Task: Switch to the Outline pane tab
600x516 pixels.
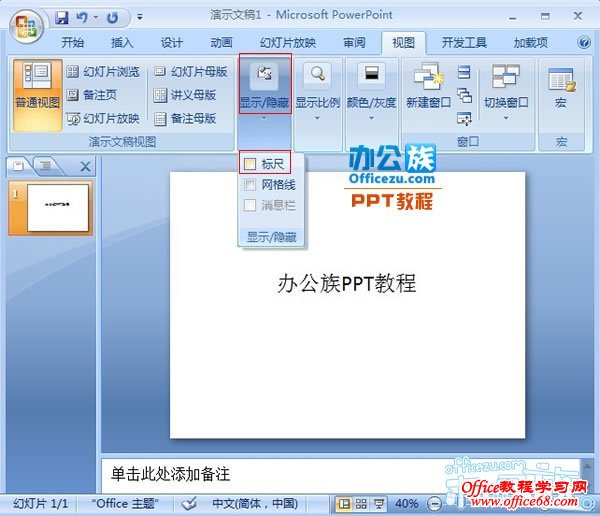Action: pos(46,166)
